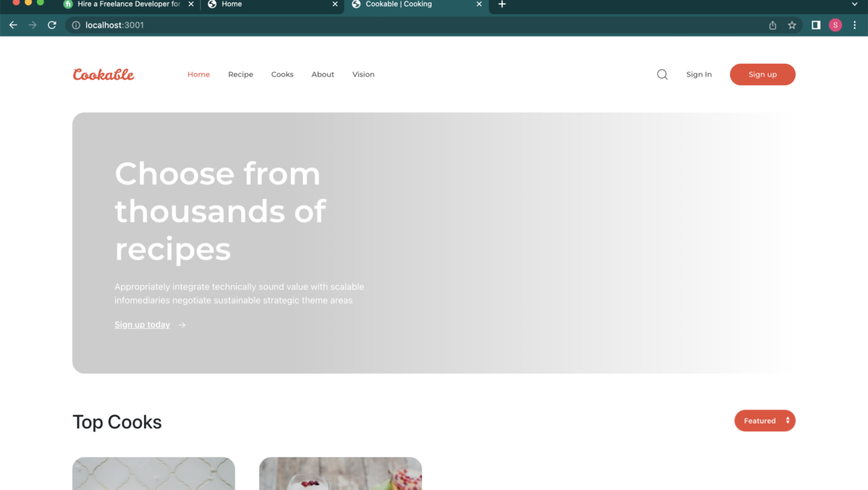This screenshot has height=490, width=868.
Task: Open the site search magnifier icon
Action: pyautogui.click(x=662, y=74)
